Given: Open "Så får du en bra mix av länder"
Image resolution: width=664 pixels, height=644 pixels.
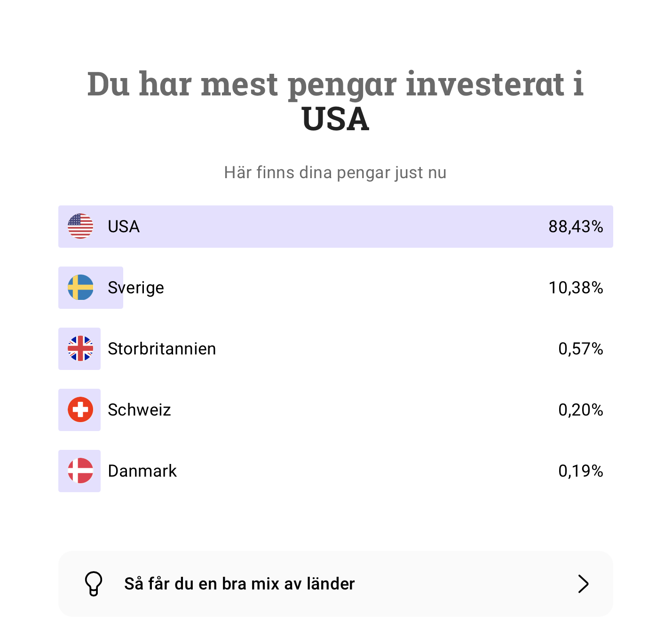Looking at the screenshot, I should tap(239, 584).
